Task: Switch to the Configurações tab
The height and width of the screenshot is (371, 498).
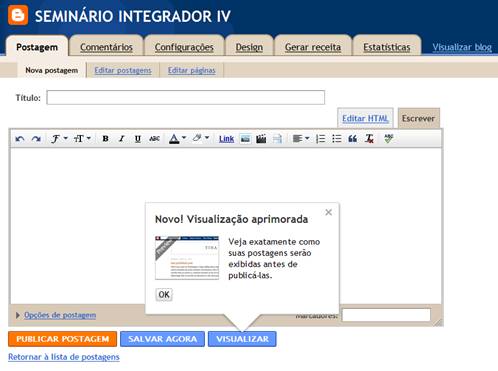Action: click(184, 47)
